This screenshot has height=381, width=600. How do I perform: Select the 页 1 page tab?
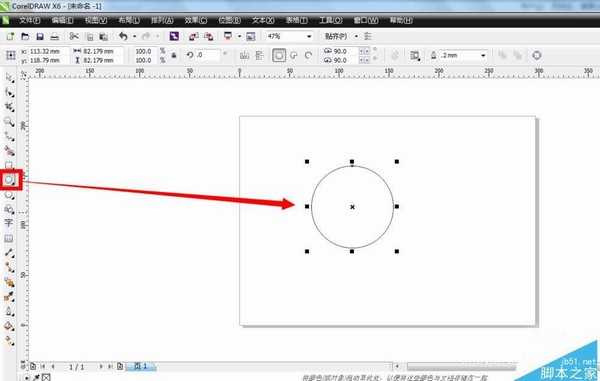click(x=140, y=366)
